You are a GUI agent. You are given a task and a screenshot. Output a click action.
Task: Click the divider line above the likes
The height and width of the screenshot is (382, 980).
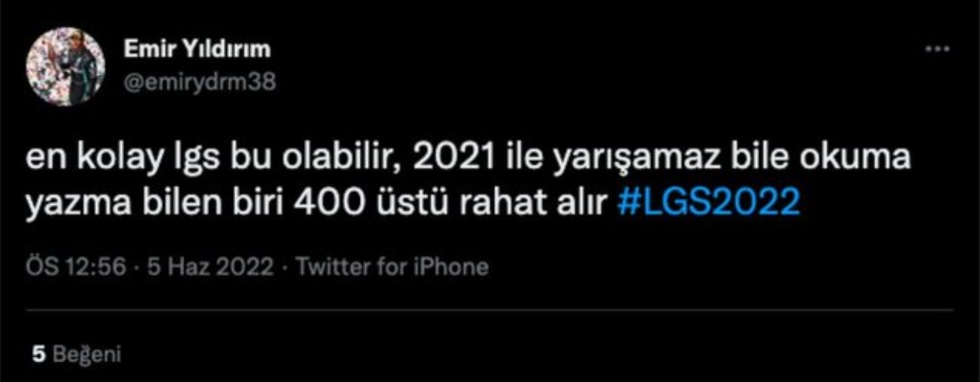(x=490, y=309)
